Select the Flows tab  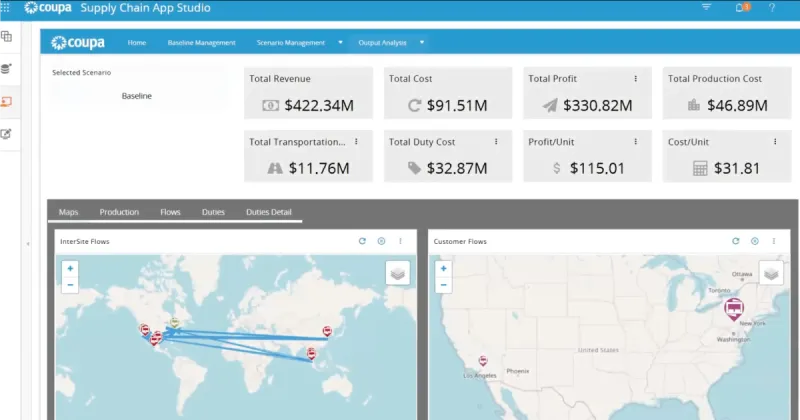170,212
